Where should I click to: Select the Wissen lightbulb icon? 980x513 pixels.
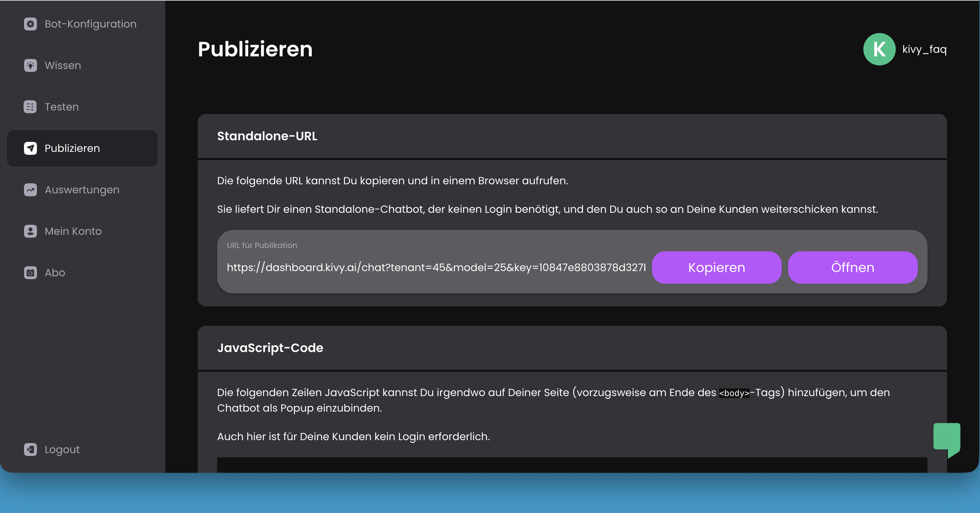30,65
